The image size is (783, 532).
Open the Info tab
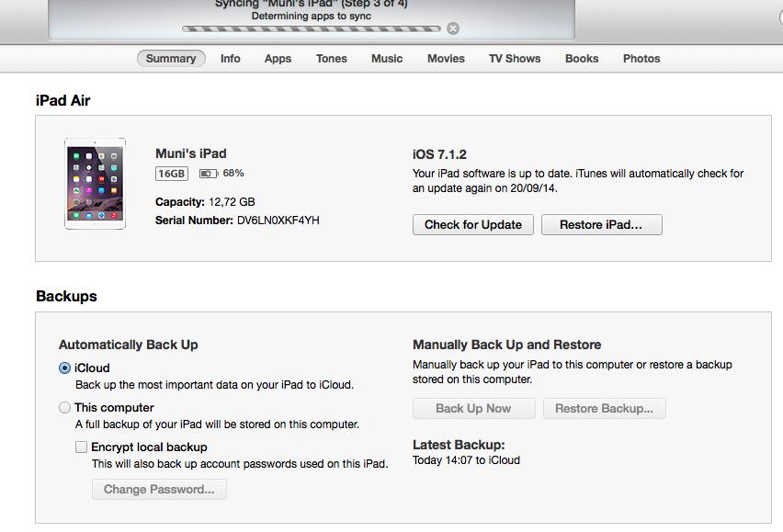[x=230, y=59]
